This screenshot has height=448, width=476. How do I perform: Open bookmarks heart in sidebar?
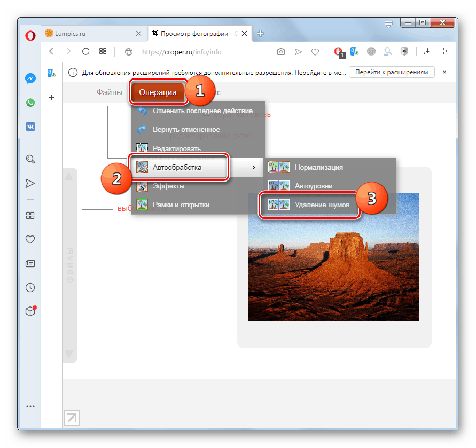30,239
